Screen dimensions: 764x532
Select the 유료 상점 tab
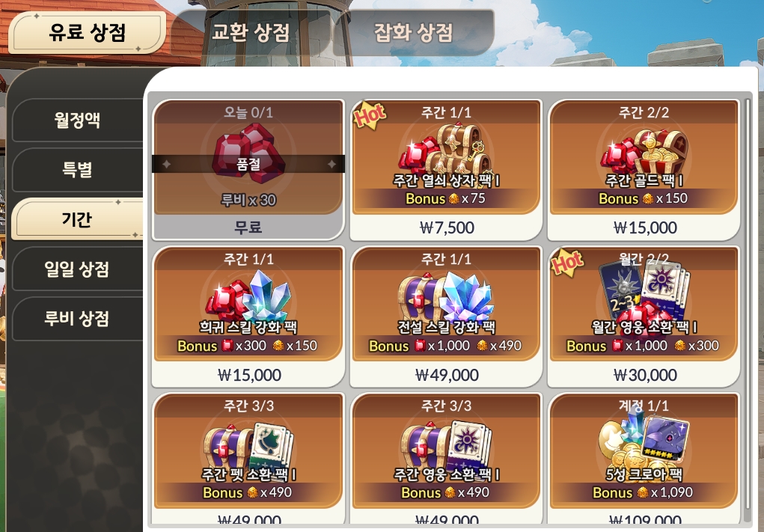88,32
